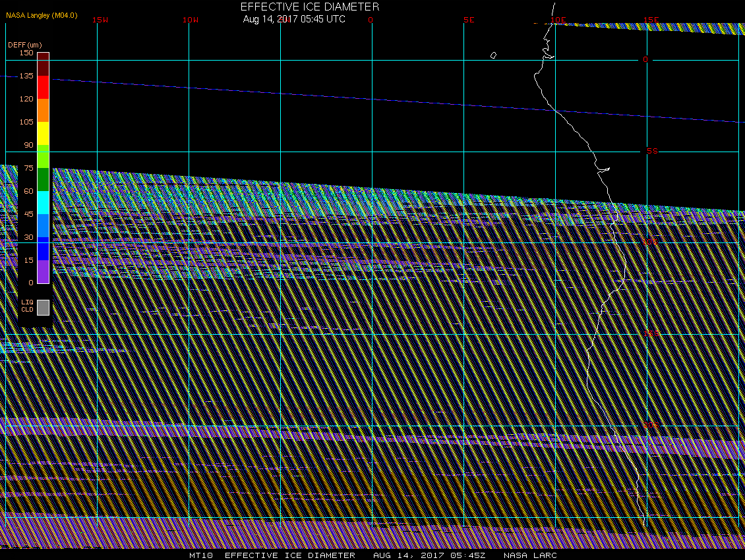Select the gray liquid cloud swatch
The height and width of the screenshot is (560, 745).
[44, 307]
